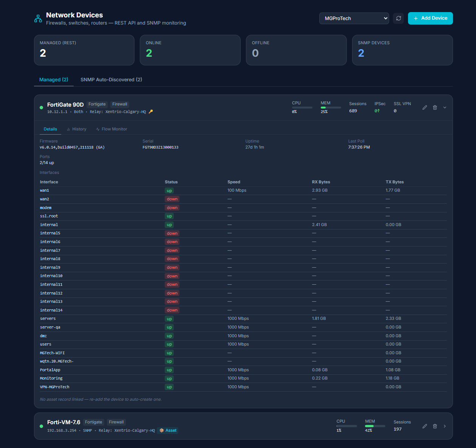Click the wan1 speed 100 Mbps
The height and width of the screenshot is (448, 476).
(237, 191)
